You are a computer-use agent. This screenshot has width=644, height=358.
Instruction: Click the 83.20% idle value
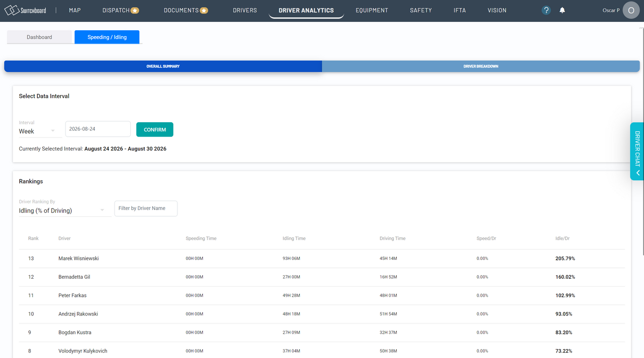pos(564,332)
